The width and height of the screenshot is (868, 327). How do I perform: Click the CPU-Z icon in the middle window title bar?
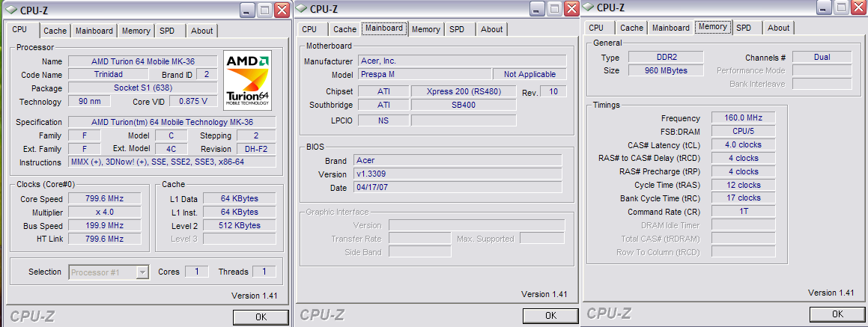point(302,8)
